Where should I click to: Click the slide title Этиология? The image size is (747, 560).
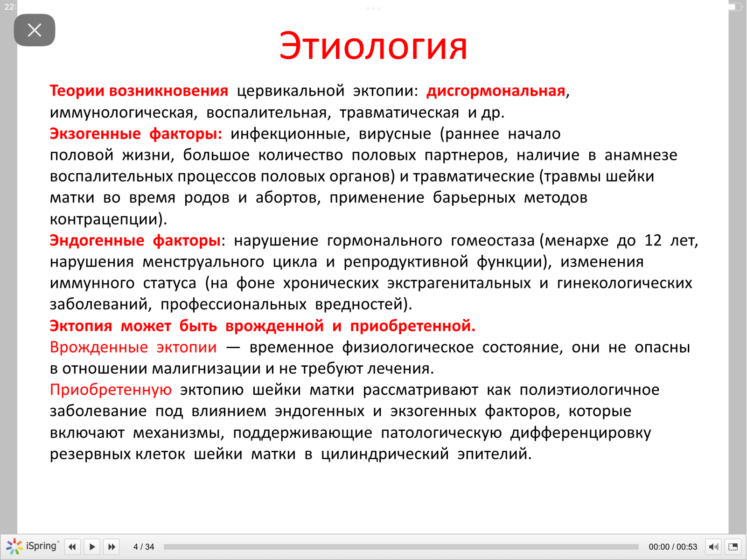373,46
